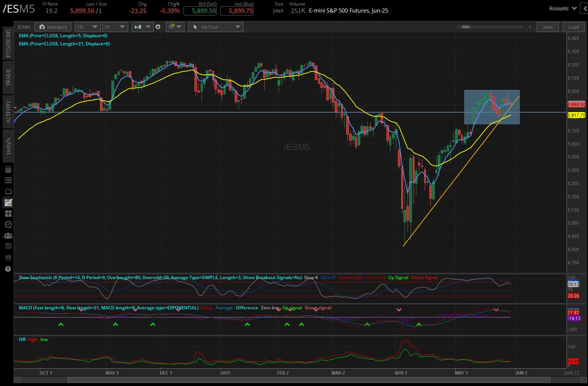Open the calendar events icon in sidebar
Viewport: 588px width, 386px height.
(x=8, y=246)
